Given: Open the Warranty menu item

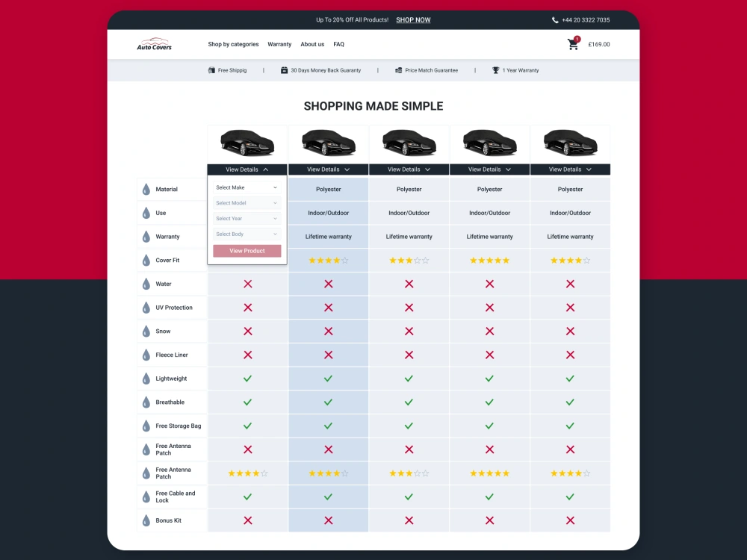Looking at the screenshot, I should point(279,44).
